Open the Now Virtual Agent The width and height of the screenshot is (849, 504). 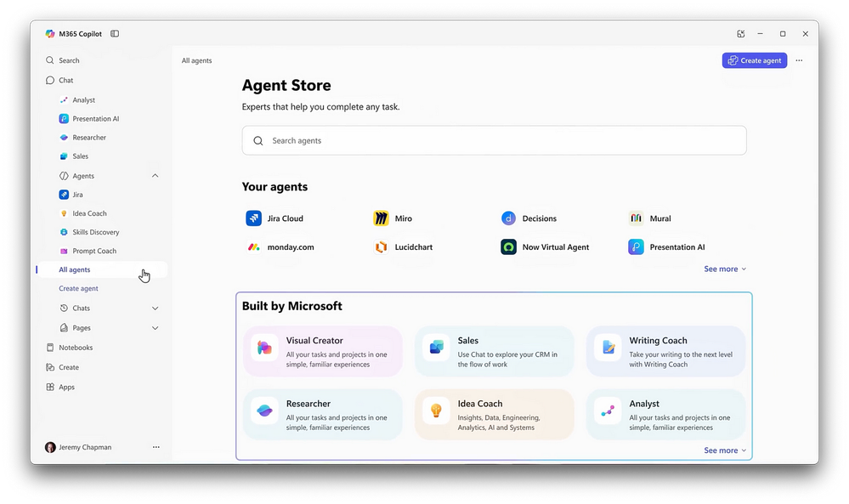[545, 246]
